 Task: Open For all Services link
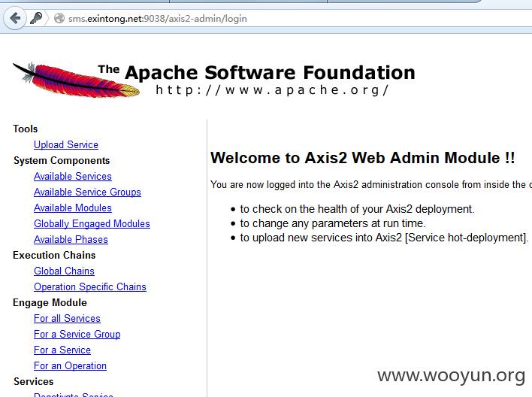tap(67, 319)
